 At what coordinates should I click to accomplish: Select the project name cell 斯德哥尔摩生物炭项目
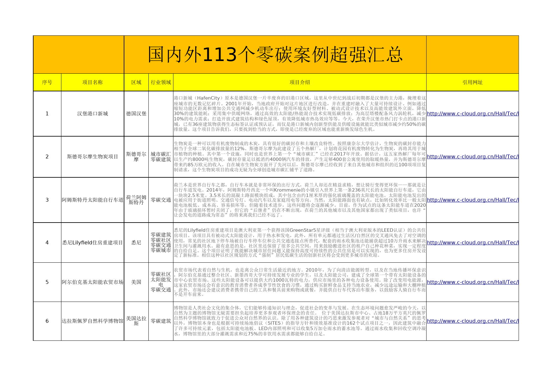point(93,157)
